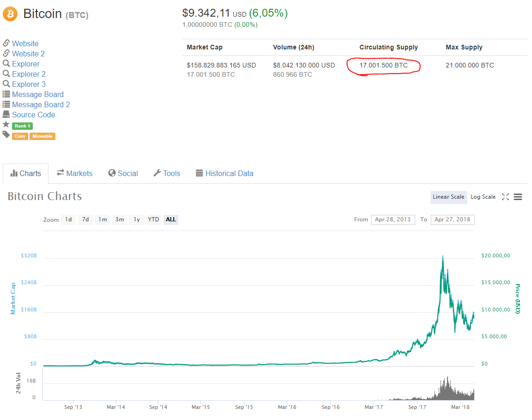This screenshot has height=420, width=532.
Task: Open the Website 2 link
Action: pyautogui.click(x=28, y=54)
